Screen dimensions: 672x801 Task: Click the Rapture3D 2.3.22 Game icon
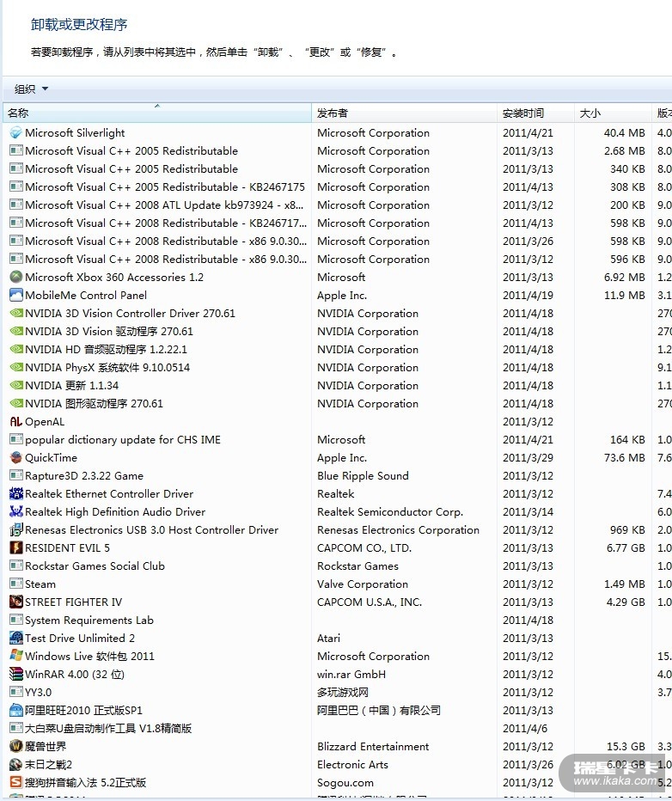(x=16, y=475)
